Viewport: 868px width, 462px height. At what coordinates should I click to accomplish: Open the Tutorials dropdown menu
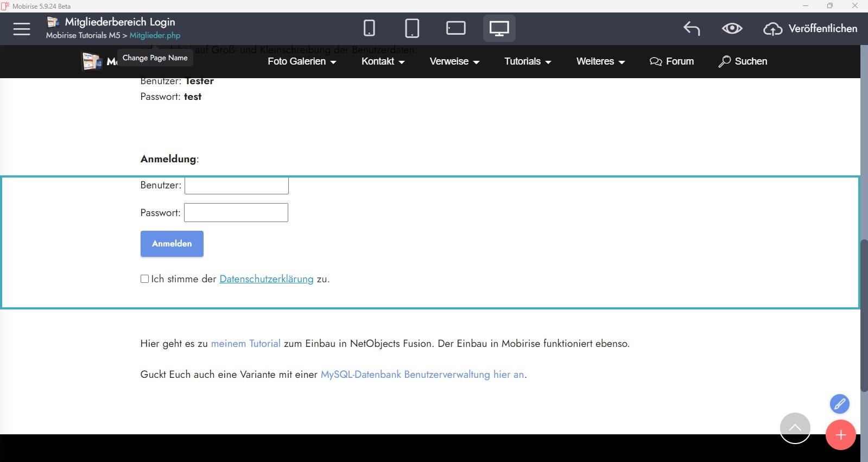528,61
